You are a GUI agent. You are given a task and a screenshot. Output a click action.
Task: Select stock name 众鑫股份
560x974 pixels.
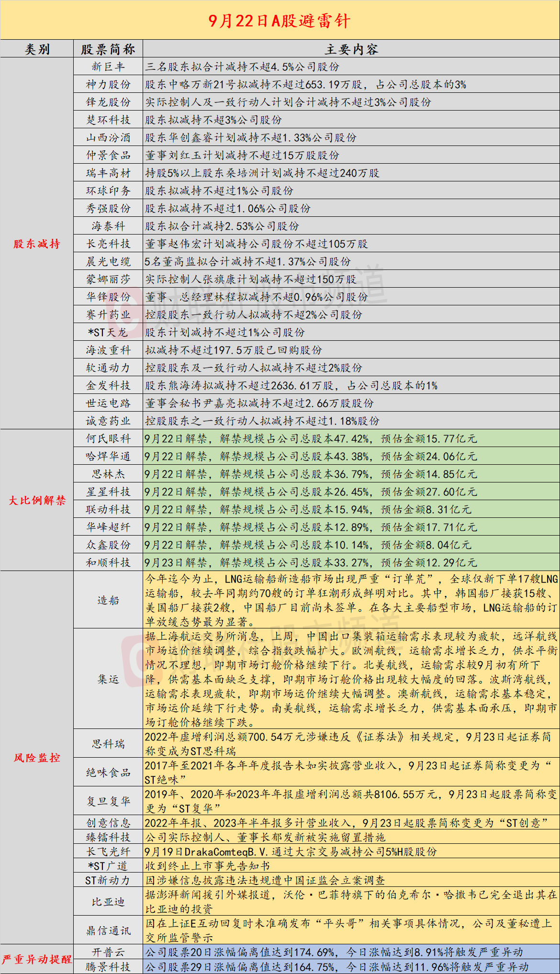pyautogui.click(x=108, y=545)
